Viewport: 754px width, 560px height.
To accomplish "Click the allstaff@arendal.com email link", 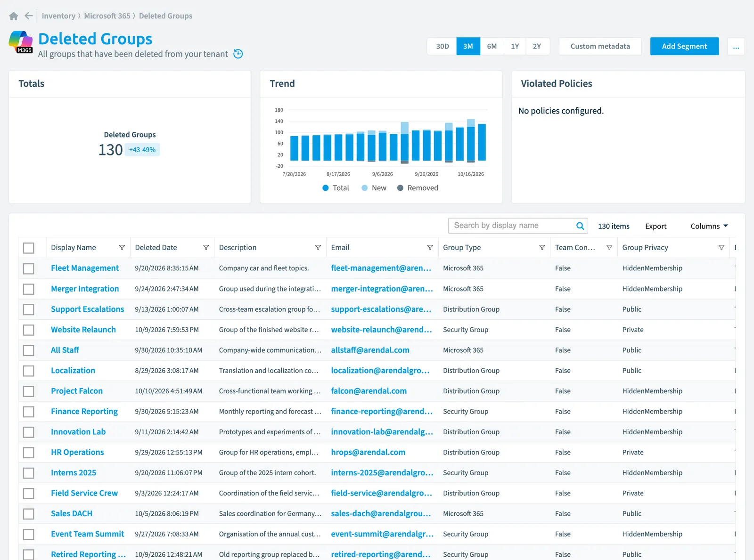I will point(370,350).
